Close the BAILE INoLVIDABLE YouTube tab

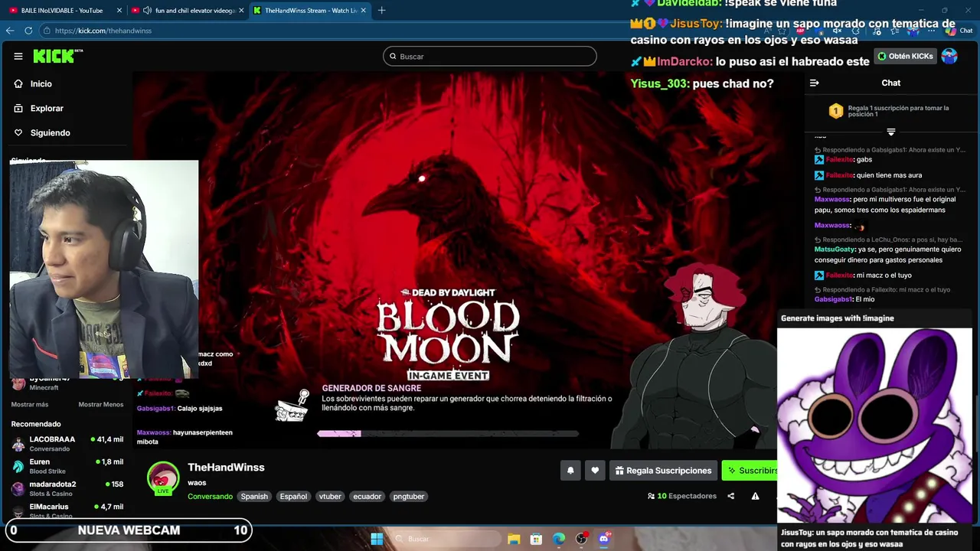[x=119, y=11]
